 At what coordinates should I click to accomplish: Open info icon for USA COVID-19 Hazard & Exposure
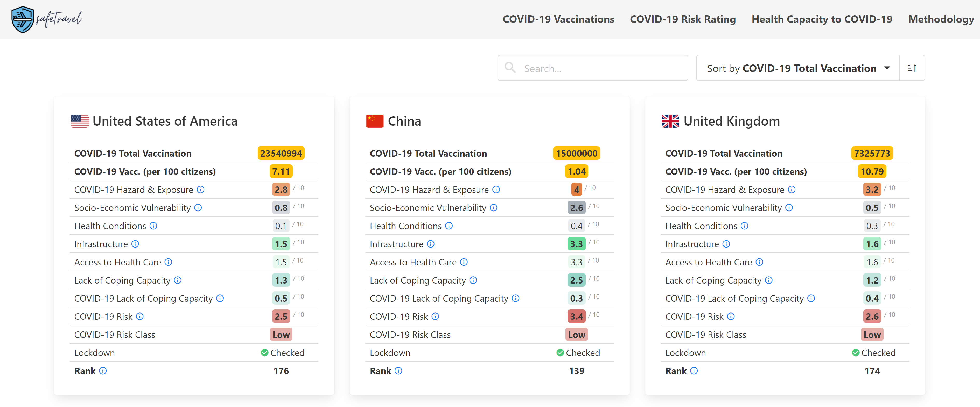pyautogui.click(x=201, y=189)
